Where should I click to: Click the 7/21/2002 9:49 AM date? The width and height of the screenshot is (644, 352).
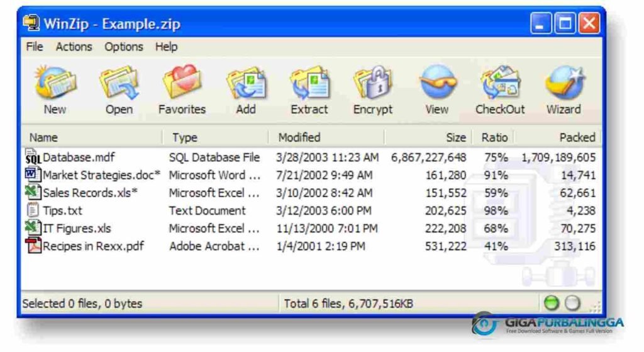(325, 175)
